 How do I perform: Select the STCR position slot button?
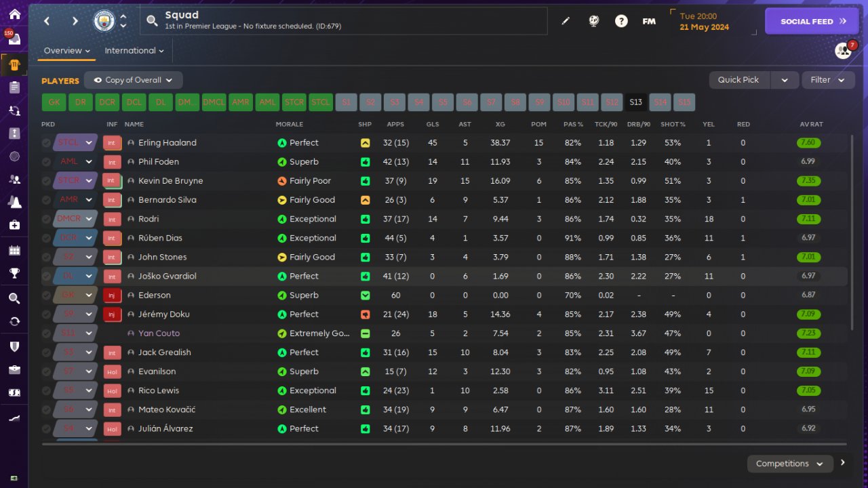click(x=294, y=102)
